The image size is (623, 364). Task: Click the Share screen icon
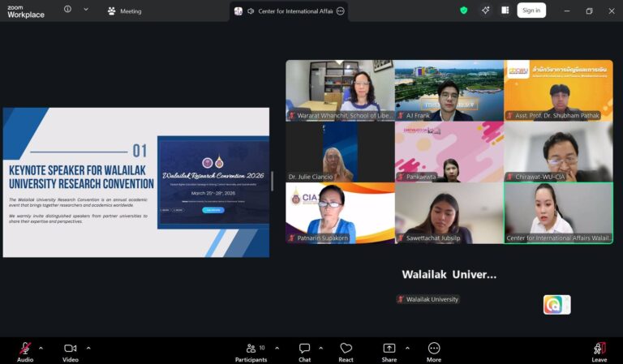(389, 348)
